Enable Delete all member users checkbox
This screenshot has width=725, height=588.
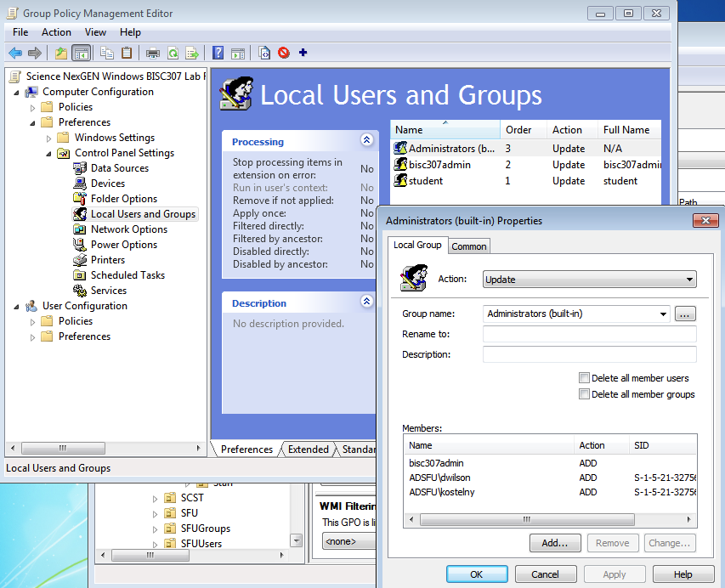pyautogui.click(x=585, y=378)
